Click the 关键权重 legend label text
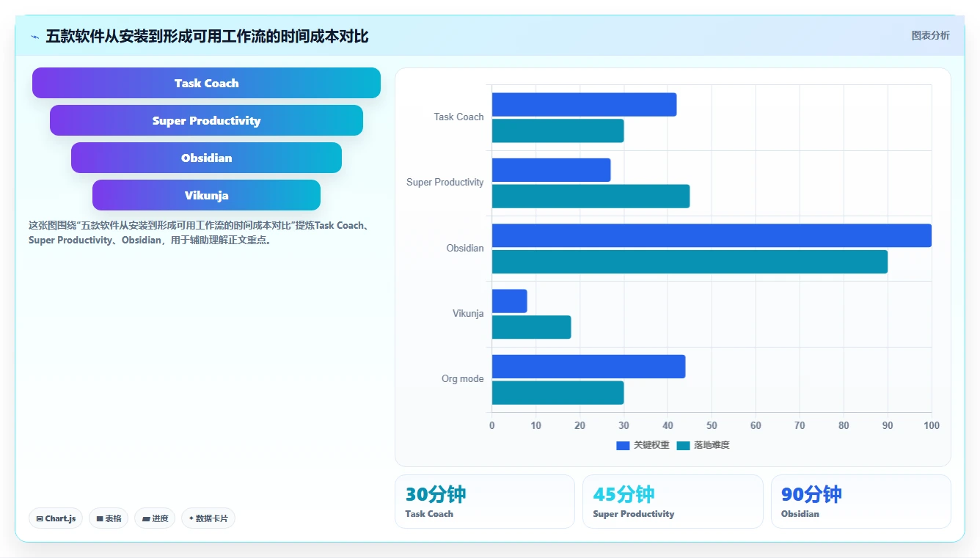The image size is (980, 558). (x=651, y=446)
